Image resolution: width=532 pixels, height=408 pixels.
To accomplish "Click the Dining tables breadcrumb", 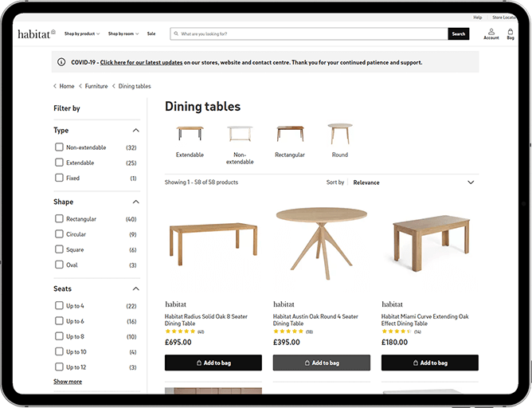I will [x=135, y=86].
